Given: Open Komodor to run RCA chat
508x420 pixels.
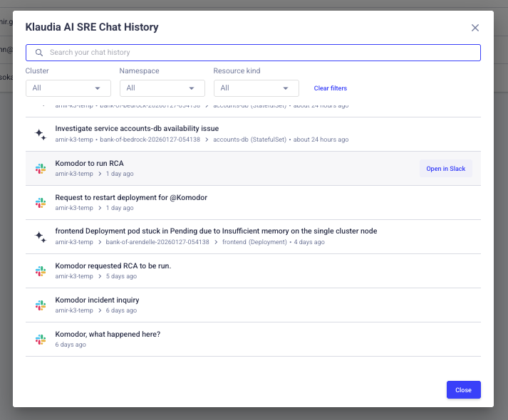Looking at the screenshot, I should point(253,168).
